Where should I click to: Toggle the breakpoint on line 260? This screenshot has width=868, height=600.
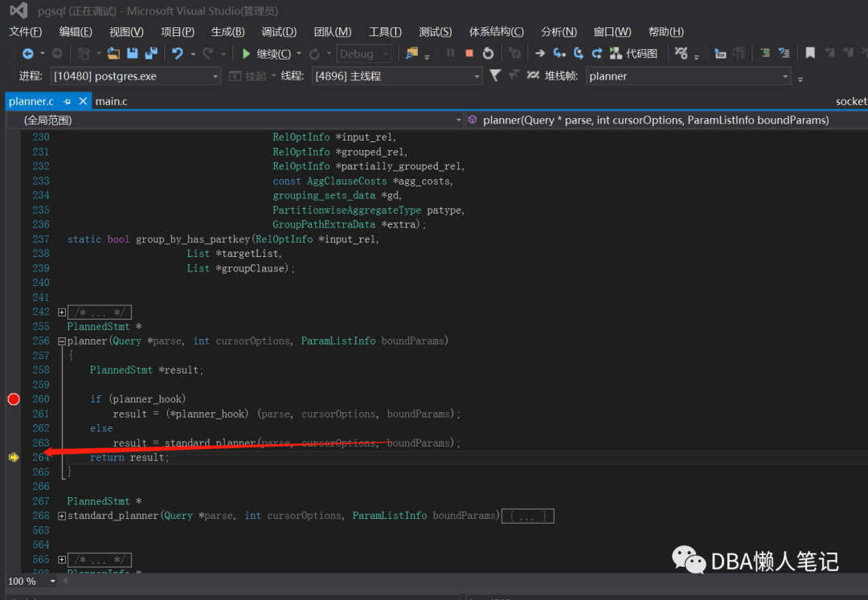tap(14, 399)
